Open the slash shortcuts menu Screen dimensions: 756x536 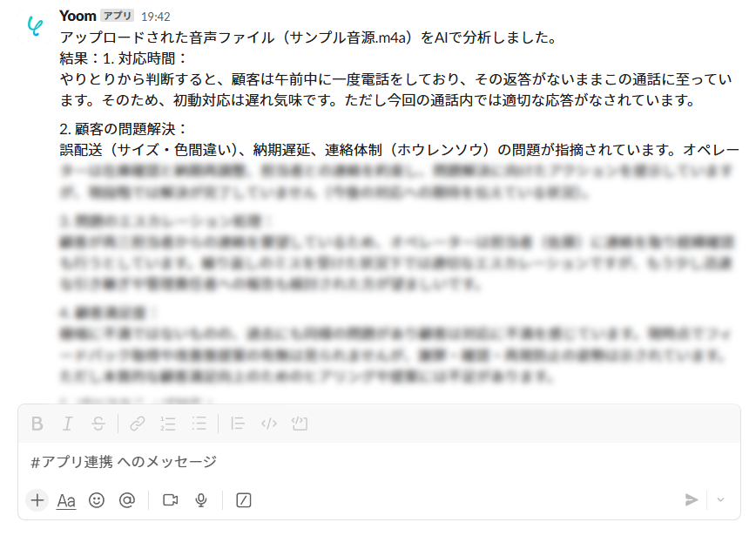[244, 500]
